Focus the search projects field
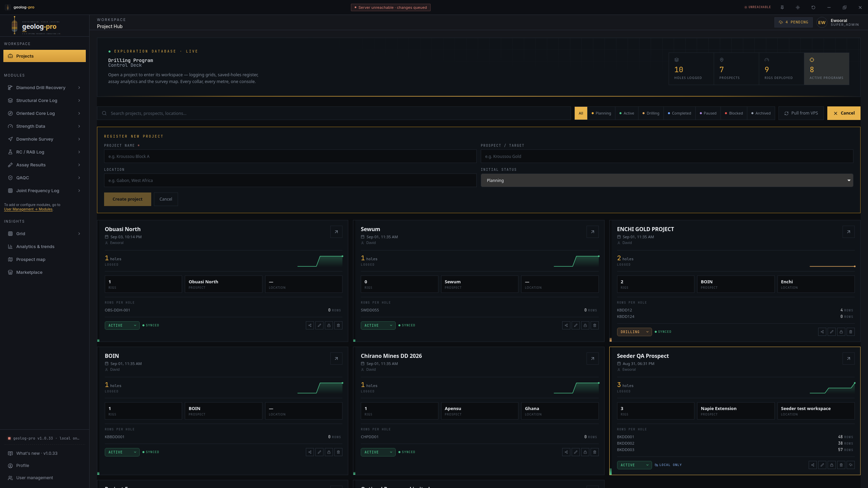Viewport: 868px width, 488px height. coord(334,113)
